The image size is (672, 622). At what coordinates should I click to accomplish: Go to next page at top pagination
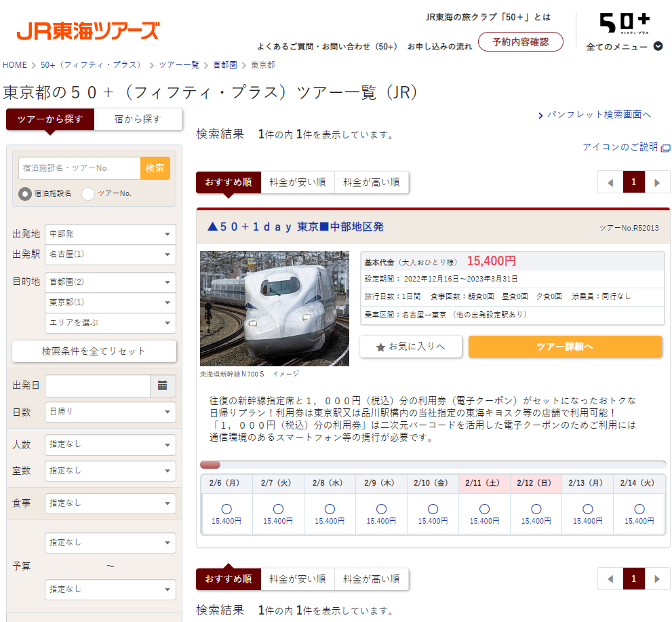pyautogui.click(x=657, y=182)
